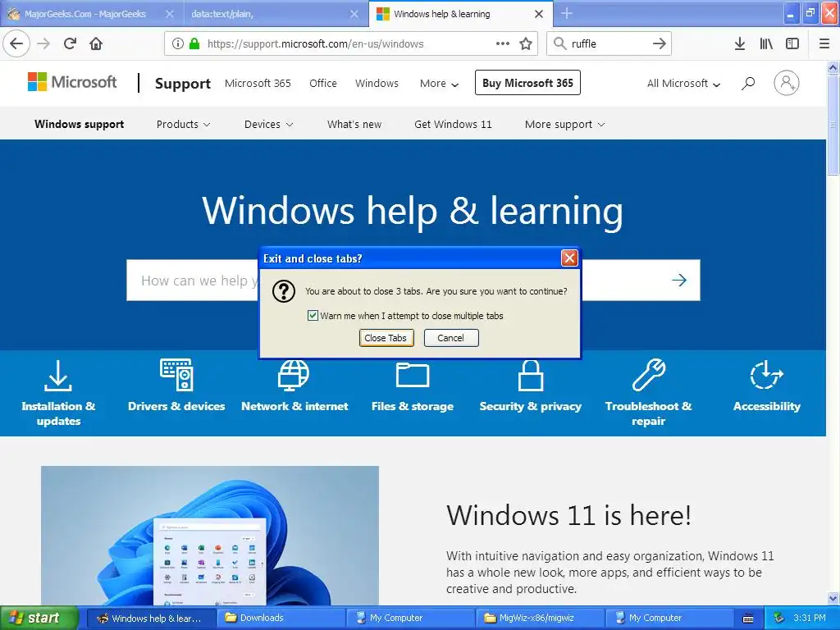Switch to data:text/plain tab
Screen dimensions: 840x630
(x=268, y=14)
